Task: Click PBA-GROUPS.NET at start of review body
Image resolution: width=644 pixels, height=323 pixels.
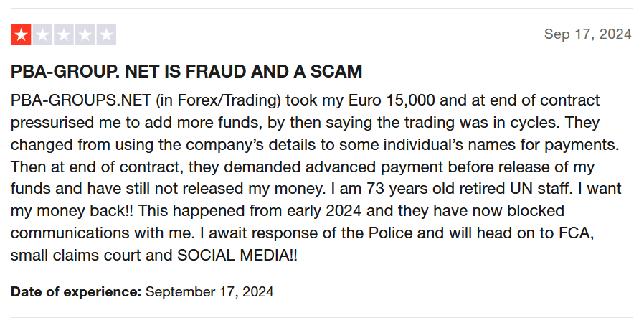Action: click(81, 100)
